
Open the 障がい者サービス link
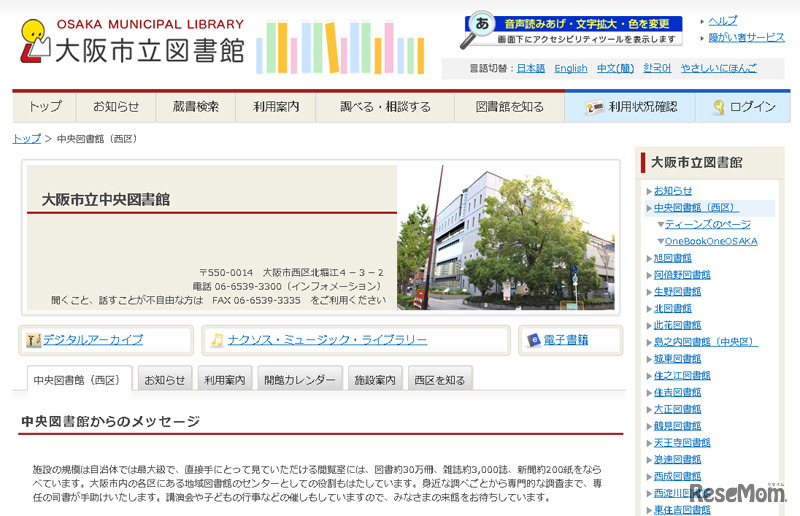pyautogui.click(x=746, y=38)
